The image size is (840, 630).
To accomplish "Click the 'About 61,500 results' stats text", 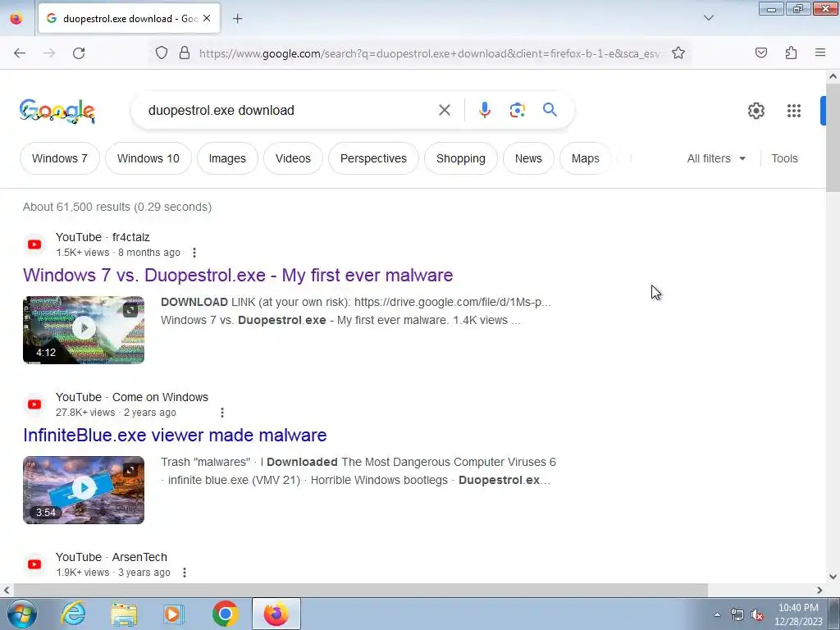I will [x=117, y=207].
